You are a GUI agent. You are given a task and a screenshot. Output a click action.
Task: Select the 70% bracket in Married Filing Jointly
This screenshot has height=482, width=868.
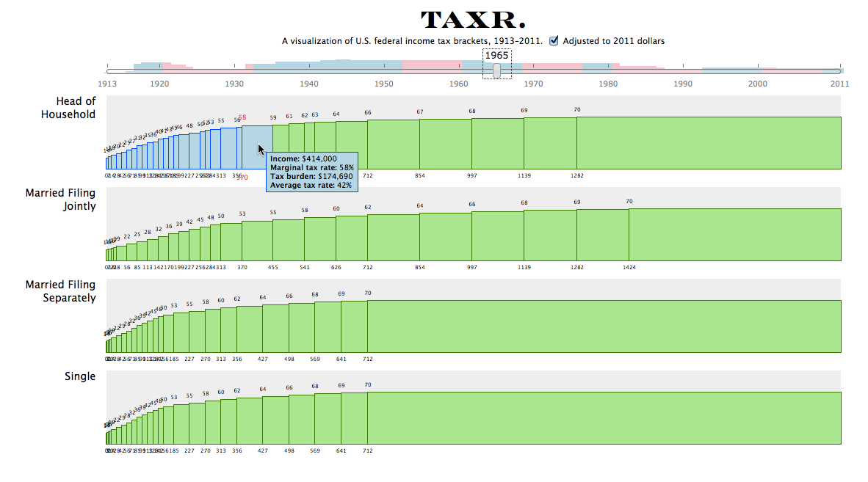(734, 235)
